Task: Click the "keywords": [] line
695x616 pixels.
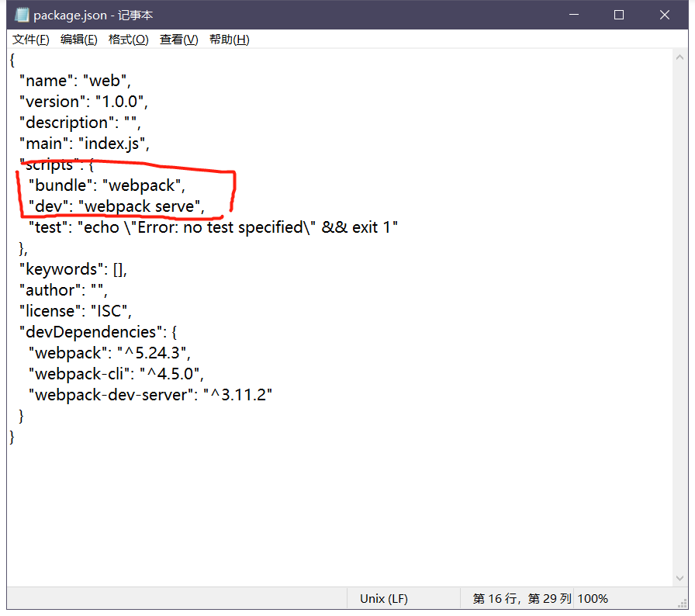Action: 73,269
